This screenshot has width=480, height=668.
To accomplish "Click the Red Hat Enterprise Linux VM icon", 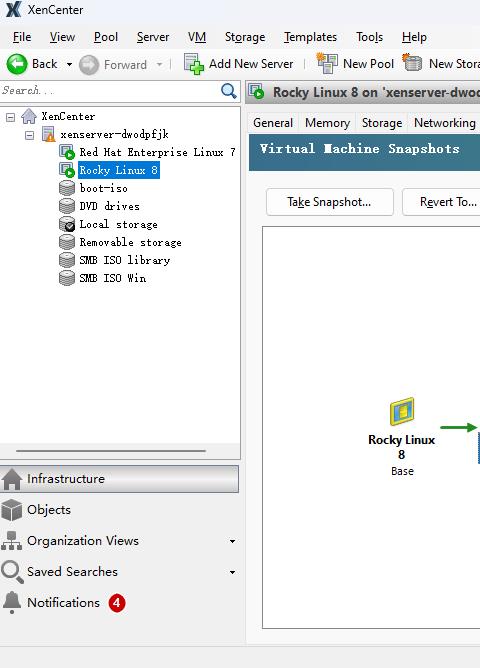I will click(x=67, y=152).
